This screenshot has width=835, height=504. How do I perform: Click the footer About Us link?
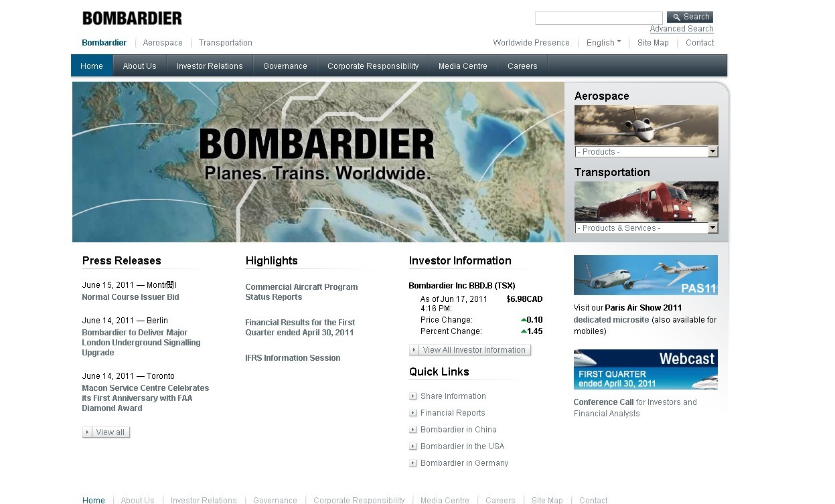138,500
